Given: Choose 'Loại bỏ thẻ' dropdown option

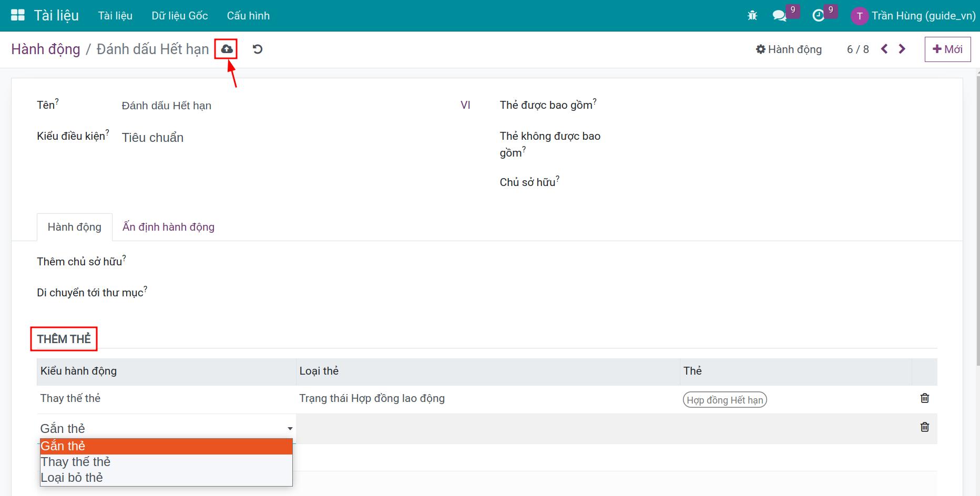Looking at the screenshot, I should coord(166,478).
